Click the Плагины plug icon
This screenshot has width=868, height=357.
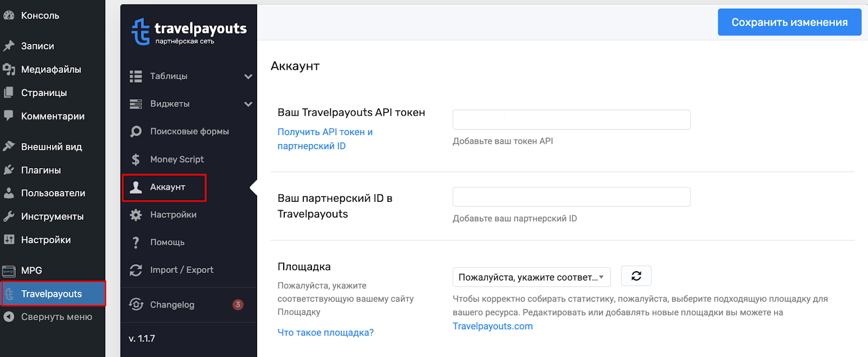click(9, 170)
